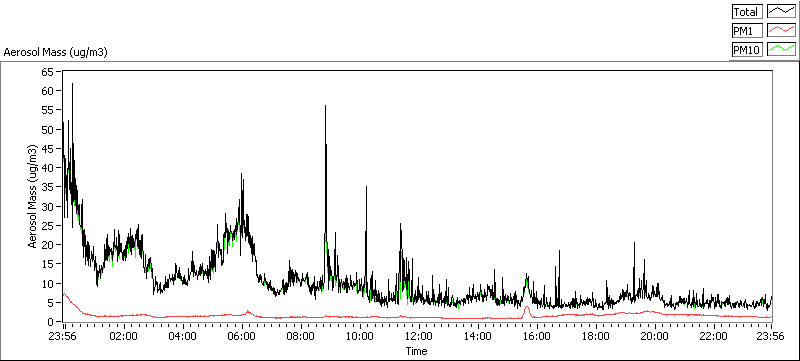800x361 pixels.
Task: Click the 22:00 time label
Action: click(714, 337)
